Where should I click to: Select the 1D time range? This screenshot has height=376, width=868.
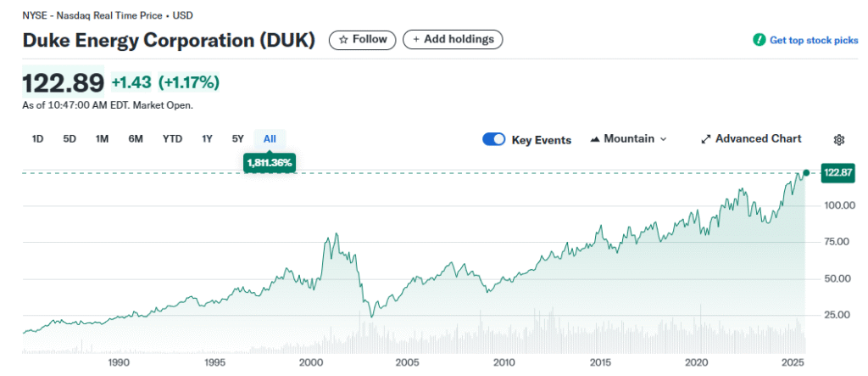tap(37, 139)
